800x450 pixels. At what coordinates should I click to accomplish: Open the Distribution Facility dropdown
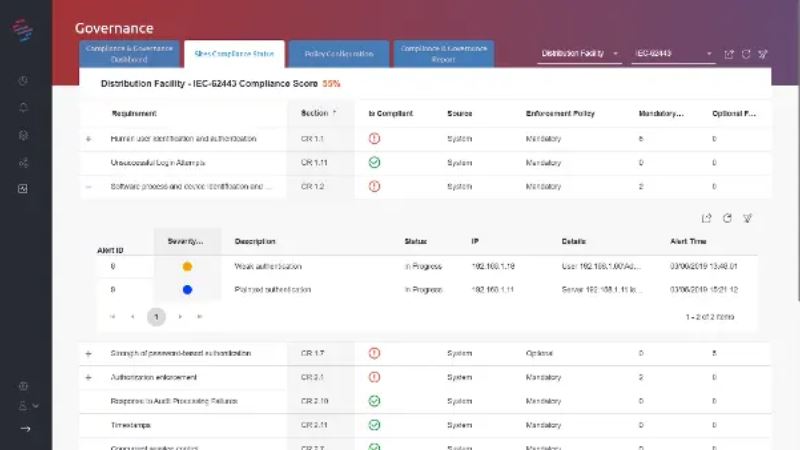coord(580,54)
